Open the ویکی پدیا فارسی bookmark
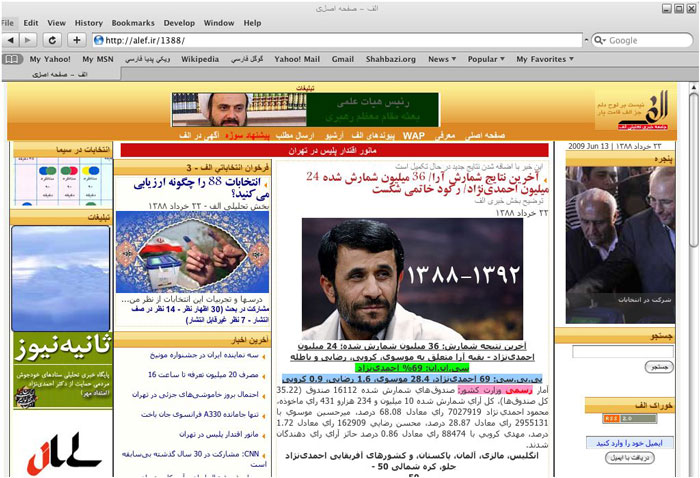 point(147,59)
